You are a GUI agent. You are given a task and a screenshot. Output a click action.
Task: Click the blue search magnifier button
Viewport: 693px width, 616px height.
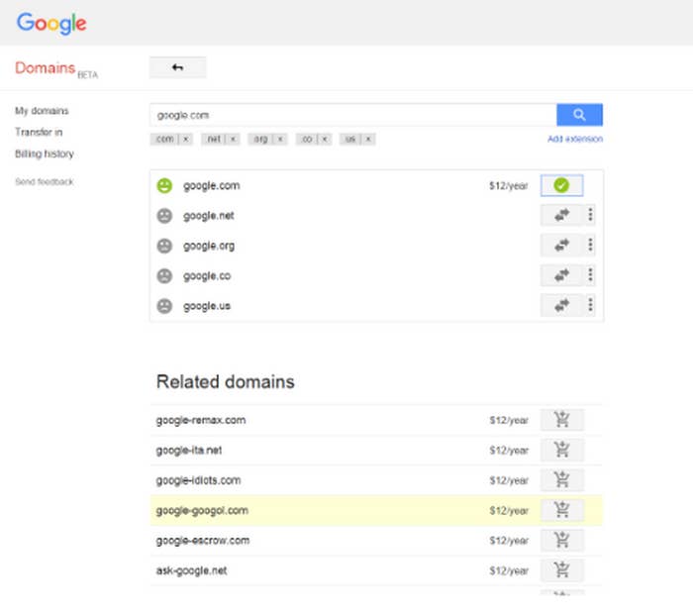579,115
